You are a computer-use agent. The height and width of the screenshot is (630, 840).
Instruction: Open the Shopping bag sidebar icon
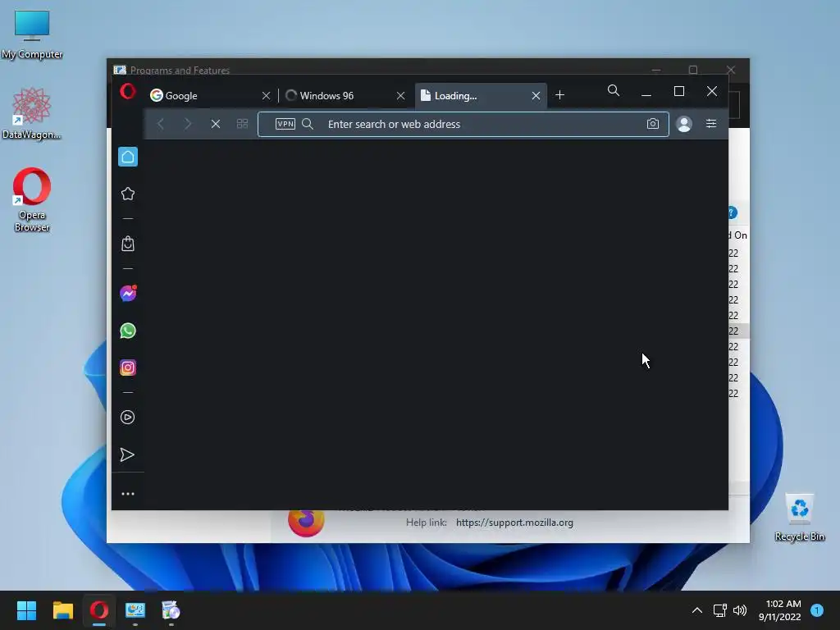(x=127, y=244)
